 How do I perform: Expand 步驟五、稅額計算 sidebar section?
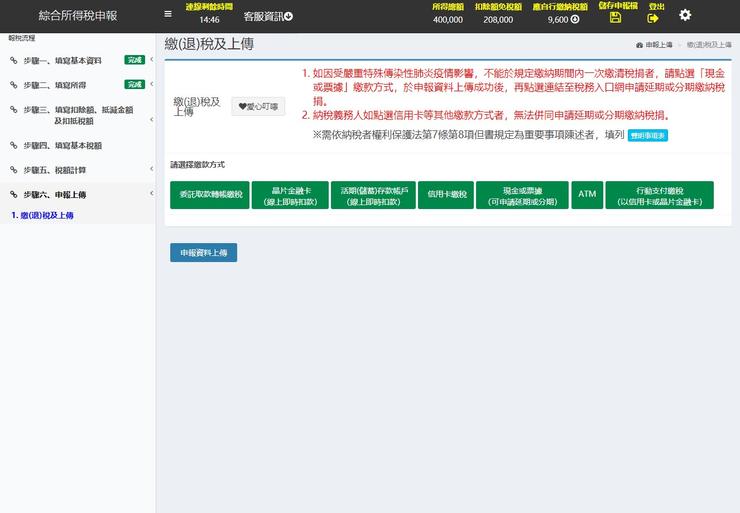tap(151, 170)
